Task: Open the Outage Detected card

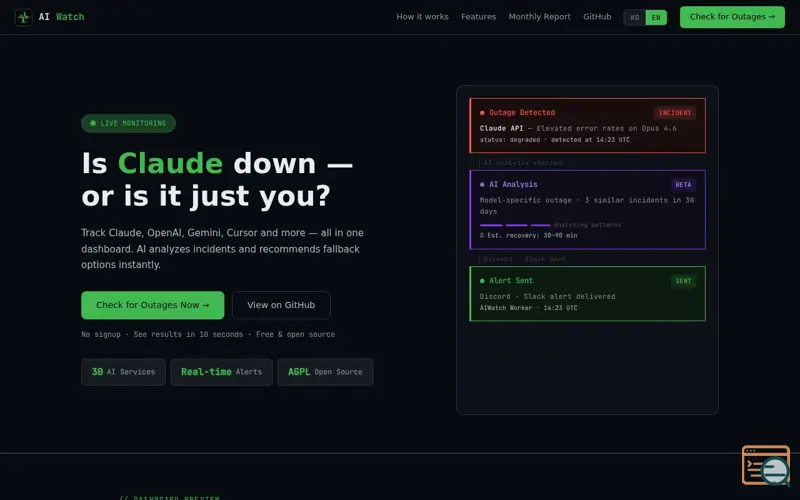Action: pyautogui.click(x=587, y=126)
